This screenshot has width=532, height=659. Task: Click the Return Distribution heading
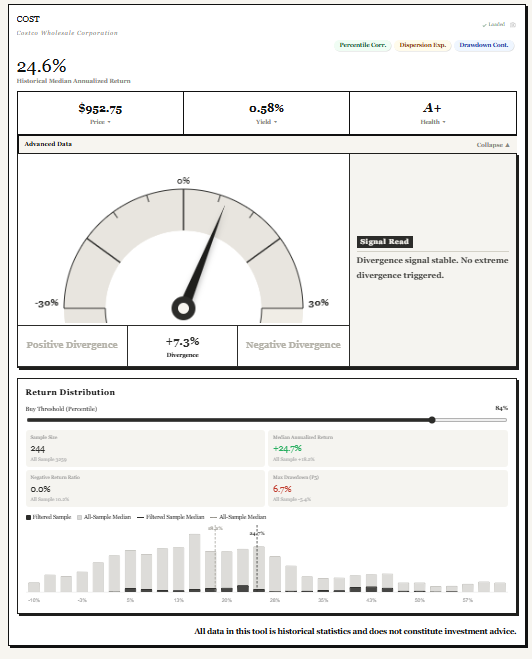(70, 392)
